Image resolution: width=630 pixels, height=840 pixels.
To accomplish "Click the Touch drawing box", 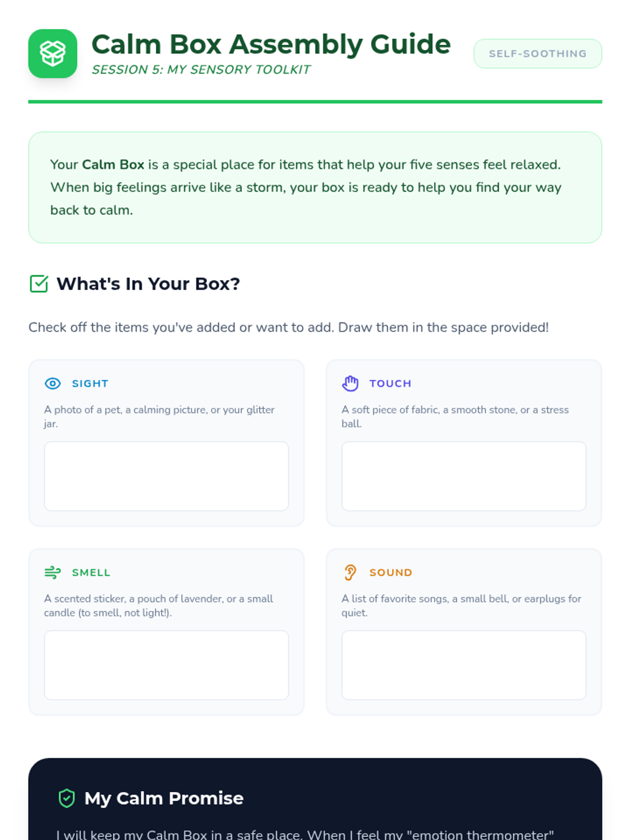I will [x=464, y=476].
